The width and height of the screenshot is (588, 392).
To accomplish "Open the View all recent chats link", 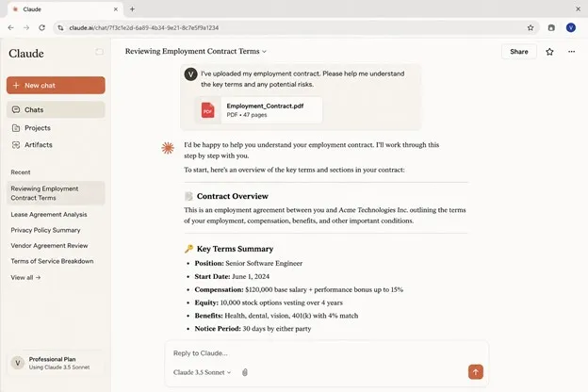I will (x=25, y=278).
